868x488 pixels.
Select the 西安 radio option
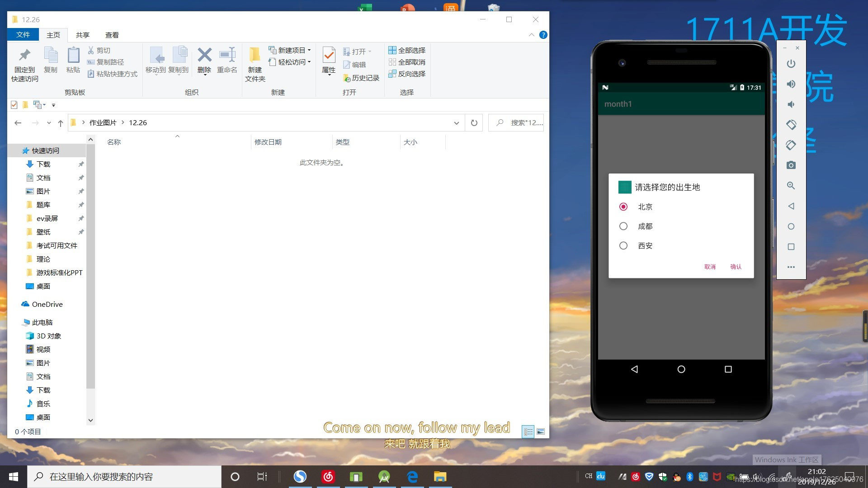click(x=623, y=246)
